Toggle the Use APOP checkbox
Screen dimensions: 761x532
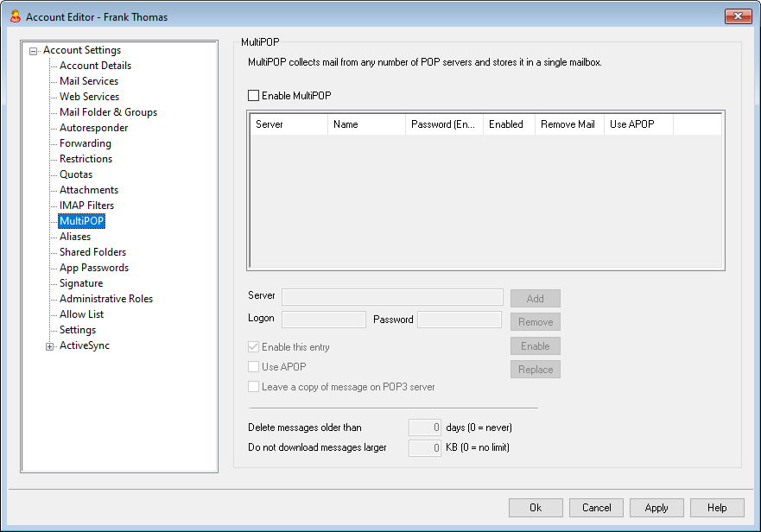pyautogui.click(x=253, y=367)
